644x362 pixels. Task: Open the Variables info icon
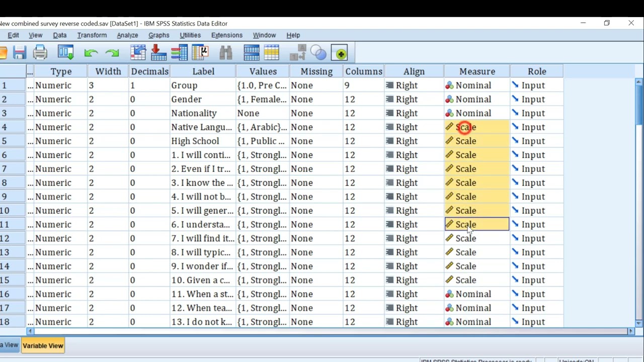pyautogui.click(x=179, y=53)
